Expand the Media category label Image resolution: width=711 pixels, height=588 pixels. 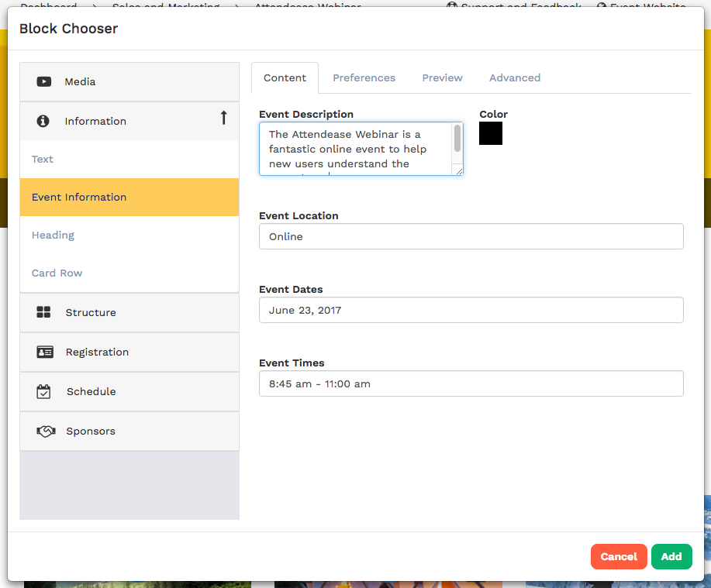coord(81,82)
